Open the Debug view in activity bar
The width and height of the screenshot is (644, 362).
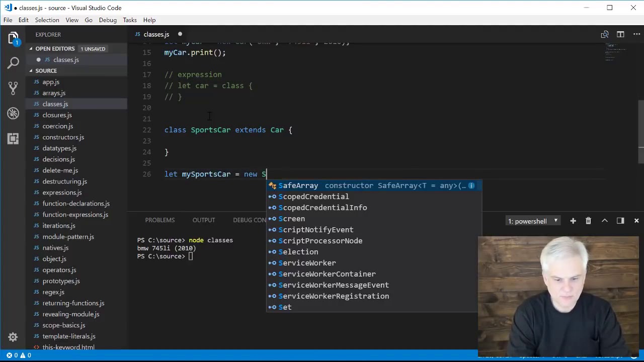13,113
